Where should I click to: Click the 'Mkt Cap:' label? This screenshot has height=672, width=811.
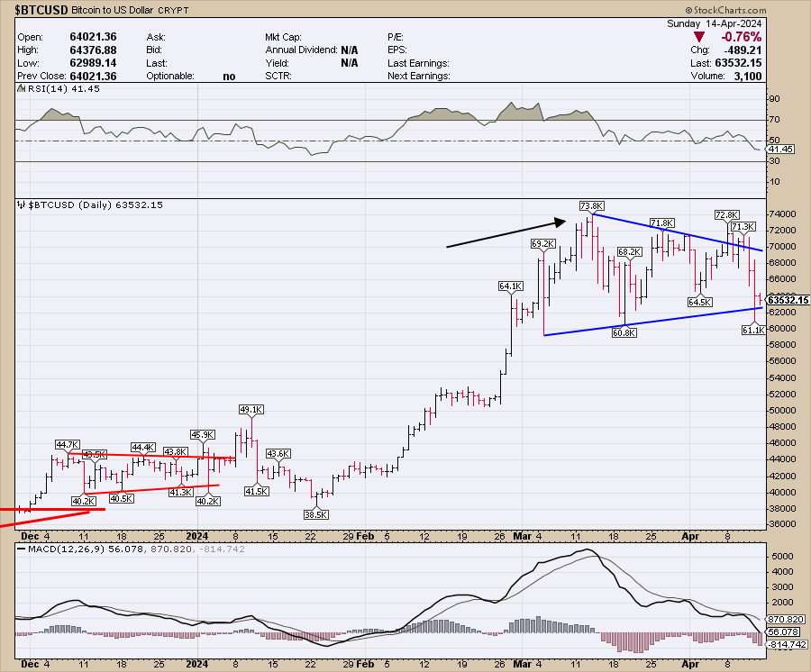point(283,37)
